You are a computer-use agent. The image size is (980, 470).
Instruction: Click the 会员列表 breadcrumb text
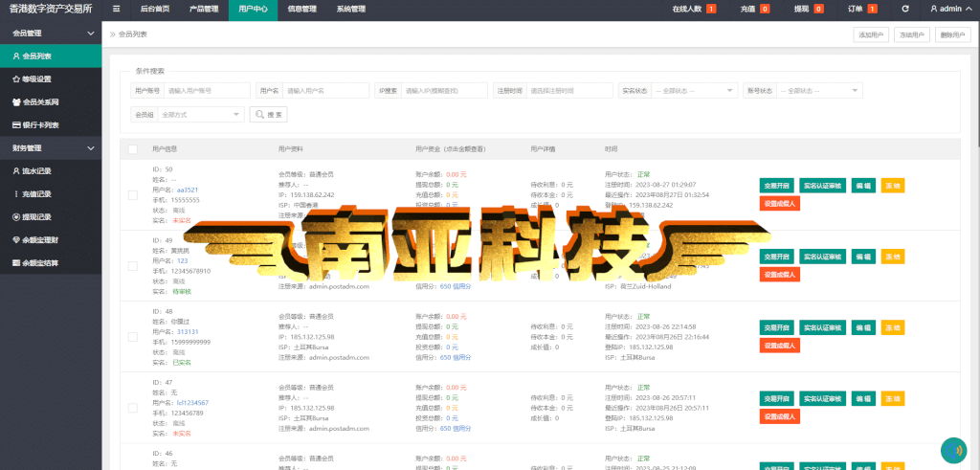(133, 35)
